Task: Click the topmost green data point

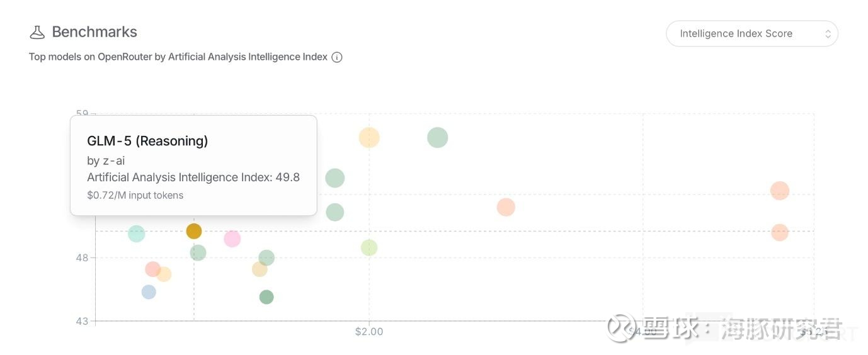Action: 437,137
